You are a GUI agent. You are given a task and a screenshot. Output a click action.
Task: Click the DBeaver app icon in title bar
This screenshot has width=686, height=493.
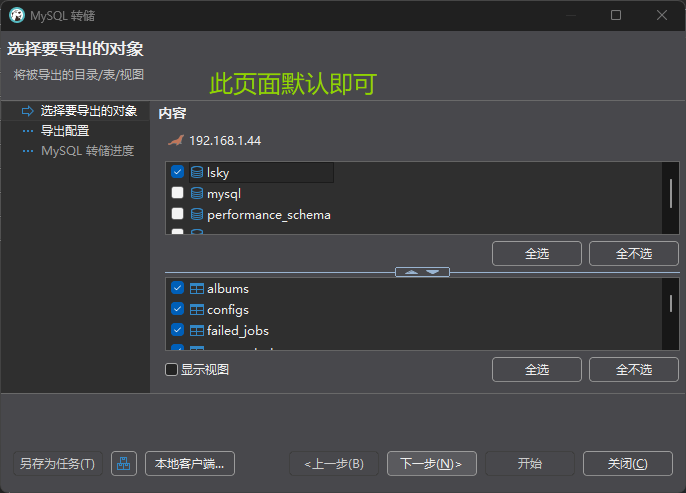tap(17, 15)
